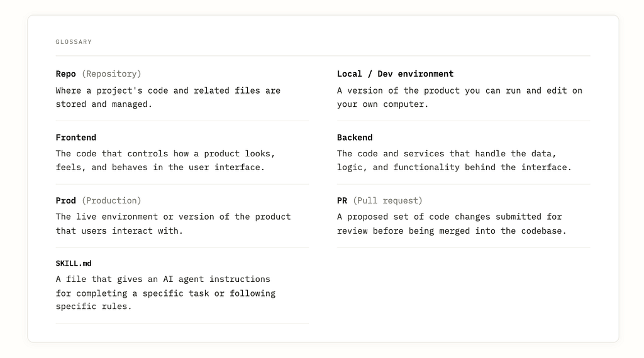644x358 pixels.
Task: Click the Frontend definition paragraph
Action: coord(165,160)
